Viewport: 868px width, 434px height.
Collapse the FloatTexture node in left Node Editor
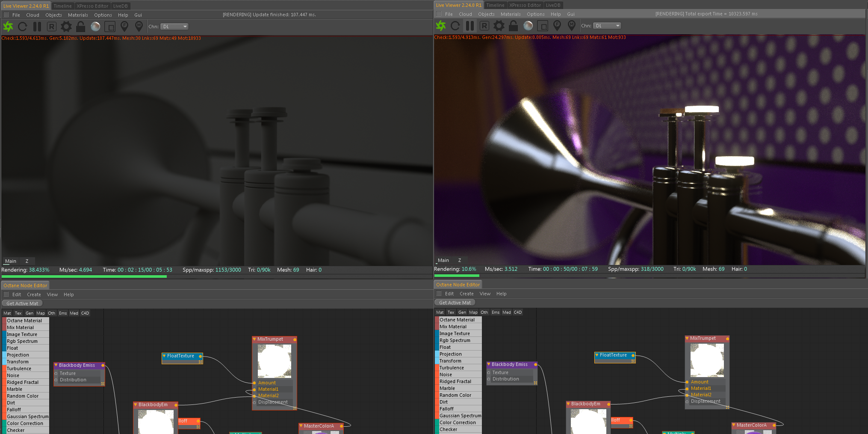click(164, 356)
